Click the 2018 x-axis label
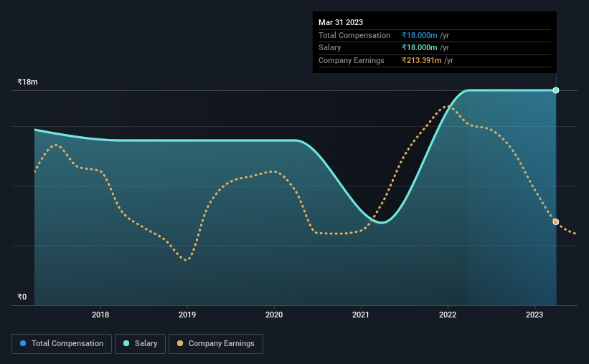589x364 pixels. pyautogui.click(x=100, y=315)
